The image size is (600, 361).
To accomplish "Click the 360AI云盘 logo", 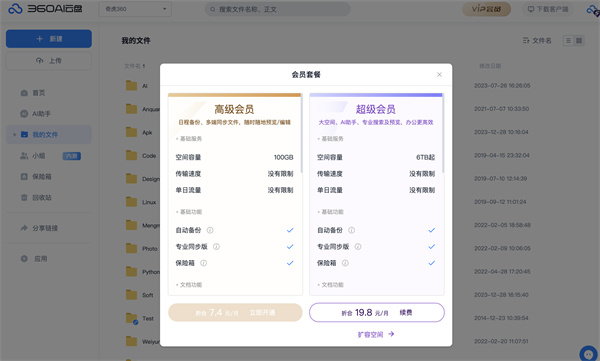I will click(x=45, y=8).
